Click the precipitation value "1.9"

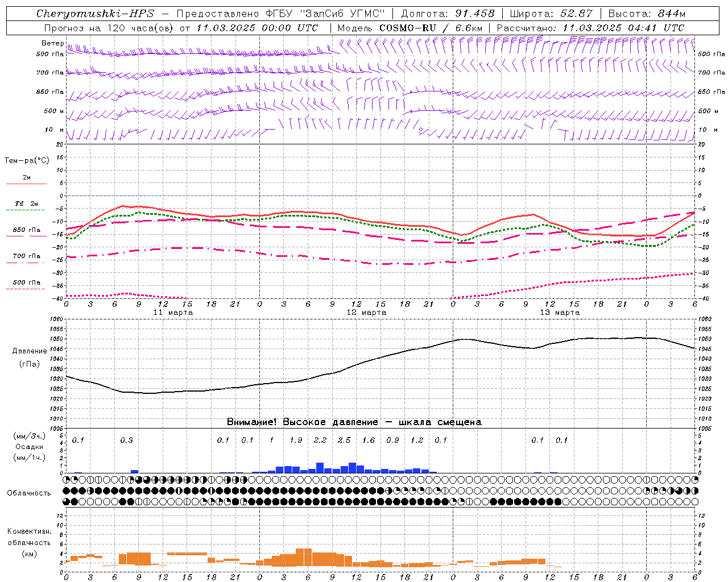click(x=296, y=440)
